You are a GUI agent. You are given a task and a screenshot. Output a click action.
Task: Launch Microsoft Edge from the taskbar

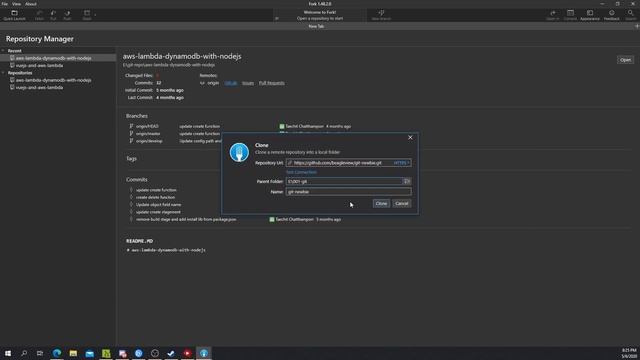(x=57, y=353)
